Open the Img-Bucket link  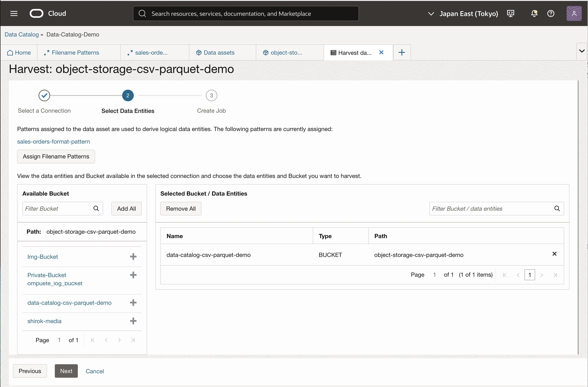click(x=43, y=257)
